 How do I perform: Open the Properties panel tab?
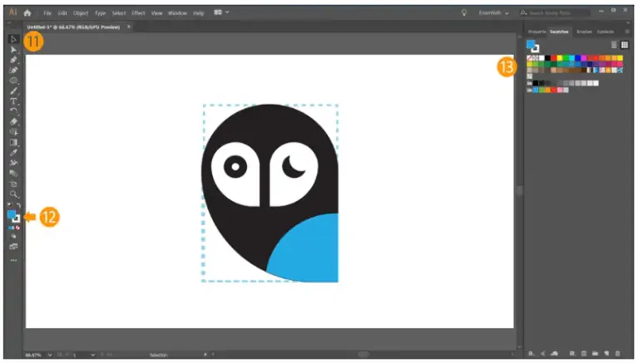tap(537, 32)
